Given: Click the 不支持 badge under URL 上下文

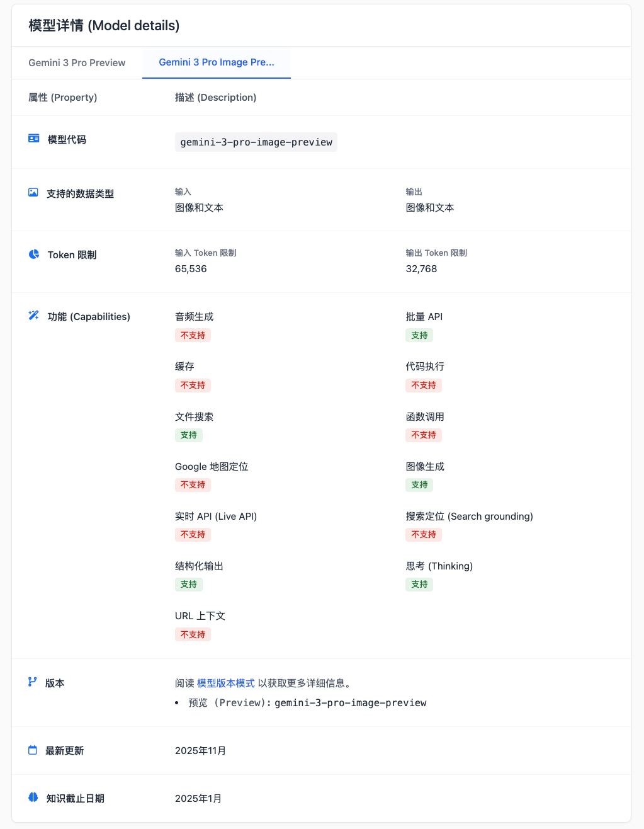Looking at the screenshot, I should (x=193, y=635).
